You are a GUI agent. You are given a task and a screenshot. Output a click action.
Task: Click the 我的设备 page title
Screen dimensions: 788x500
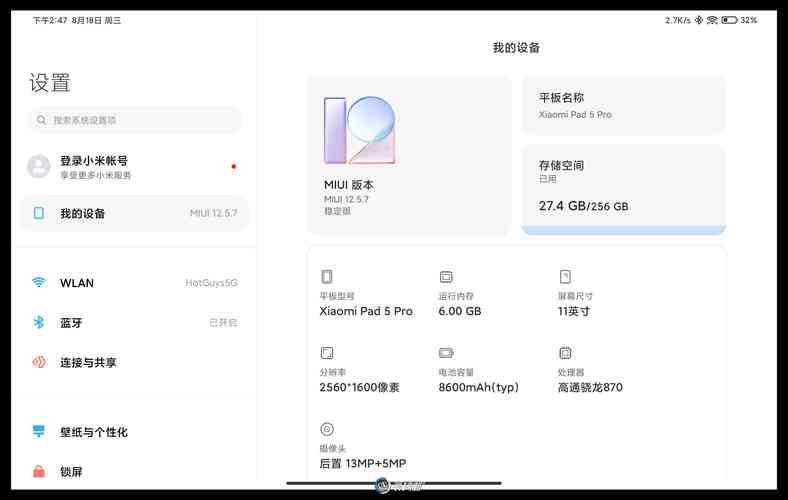tap(516, 48)
